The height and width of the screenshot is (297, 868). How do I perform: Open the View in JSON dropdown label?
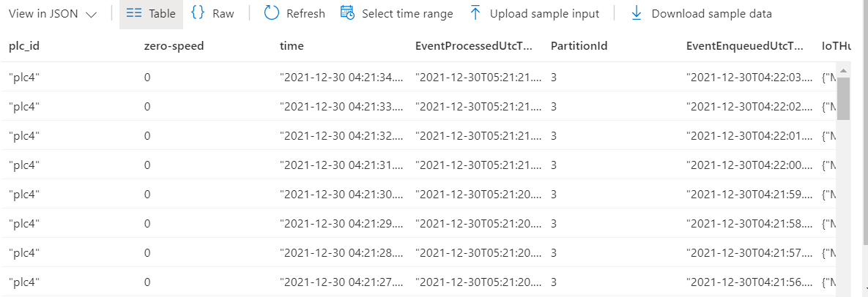coord(43,14)
